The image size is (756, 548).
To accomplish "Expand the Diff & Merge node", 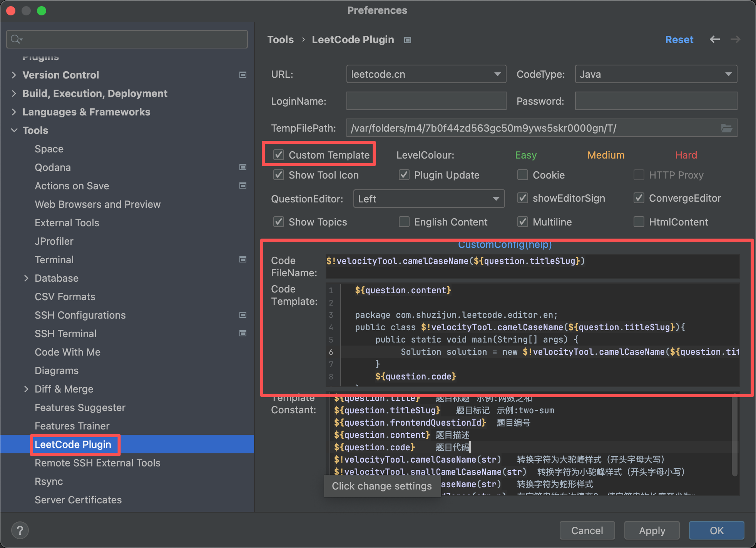I will 26,389.
